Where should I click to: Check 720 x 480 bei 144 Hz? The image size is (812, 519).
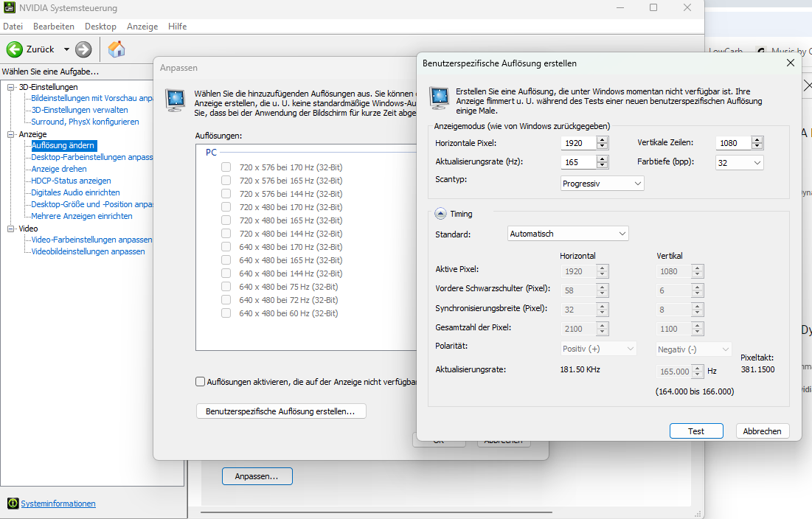coord(226,234)
